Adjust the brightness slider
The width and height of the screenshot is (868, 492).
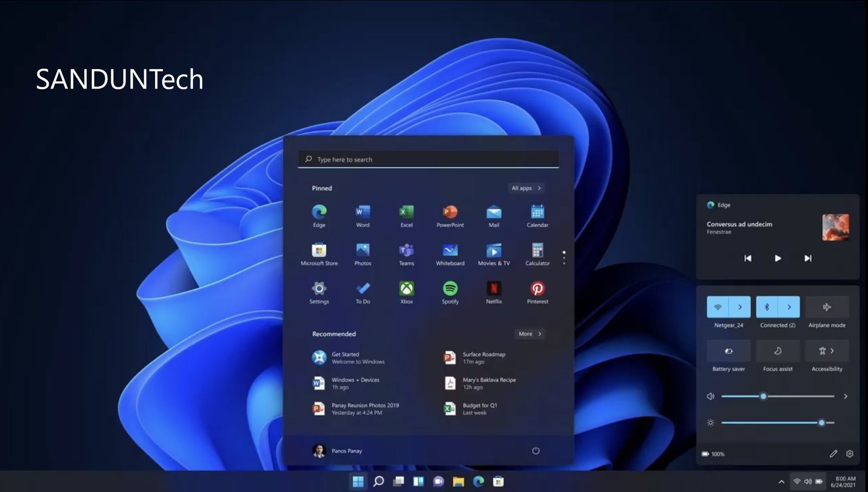tap(778, 422)
